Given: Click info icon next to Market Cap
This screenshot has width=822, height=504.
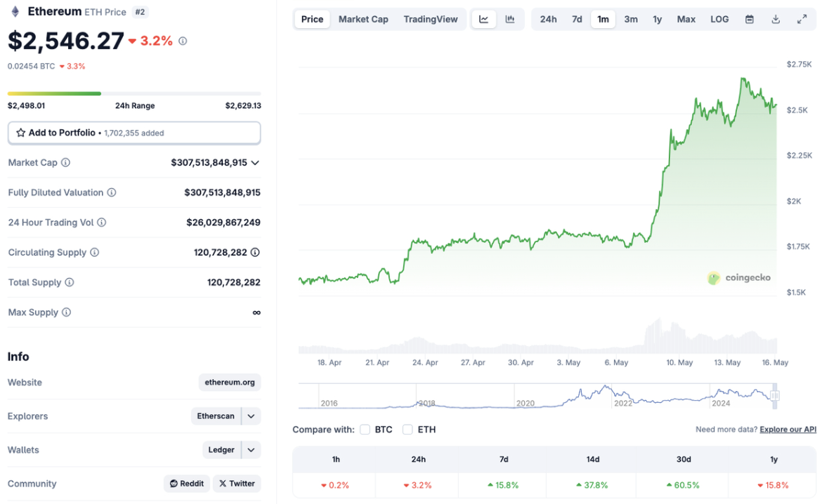Looking at the screenshot, I should 66,163.
